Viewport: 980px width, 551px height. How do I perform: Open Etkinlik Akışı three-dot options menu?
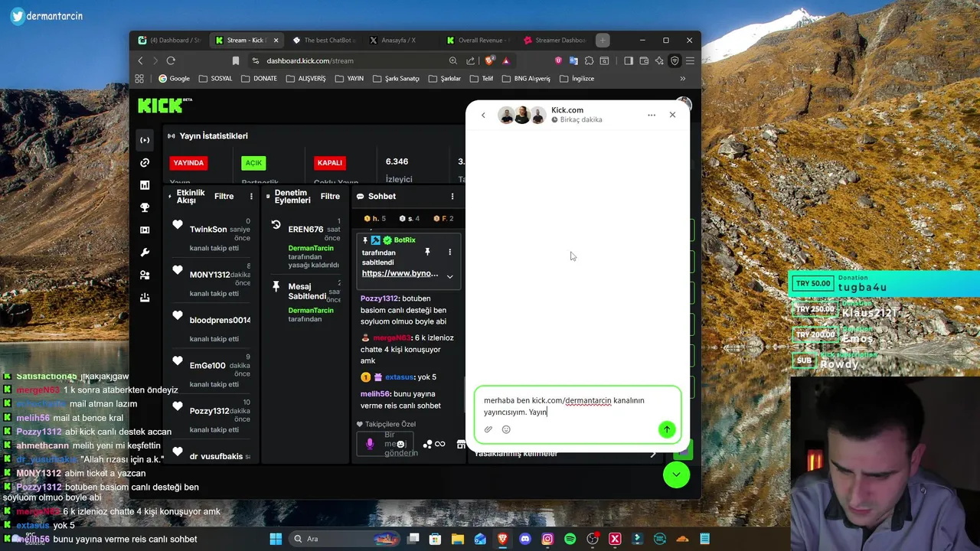pos(251,197)
